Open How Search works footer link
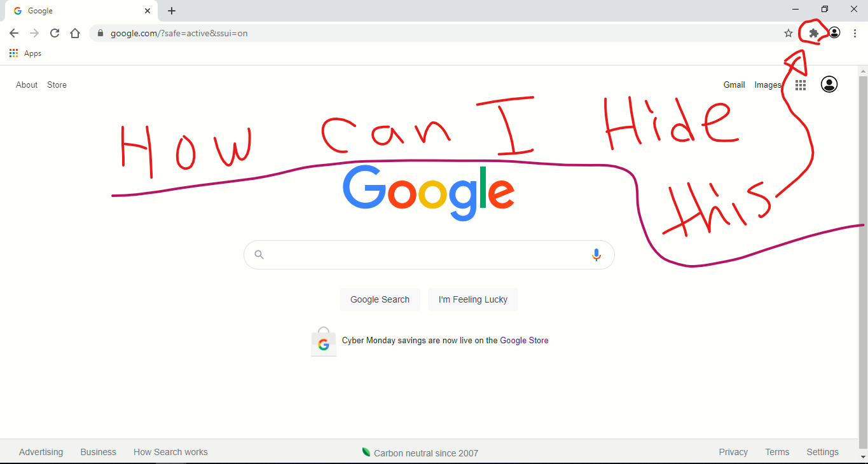Viewport: 868px width, 464px height. [x=170, y=452]
